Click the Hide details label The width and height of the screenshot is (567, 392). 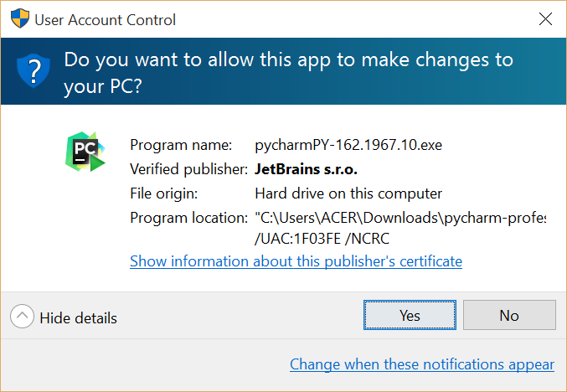coord(79,318)
